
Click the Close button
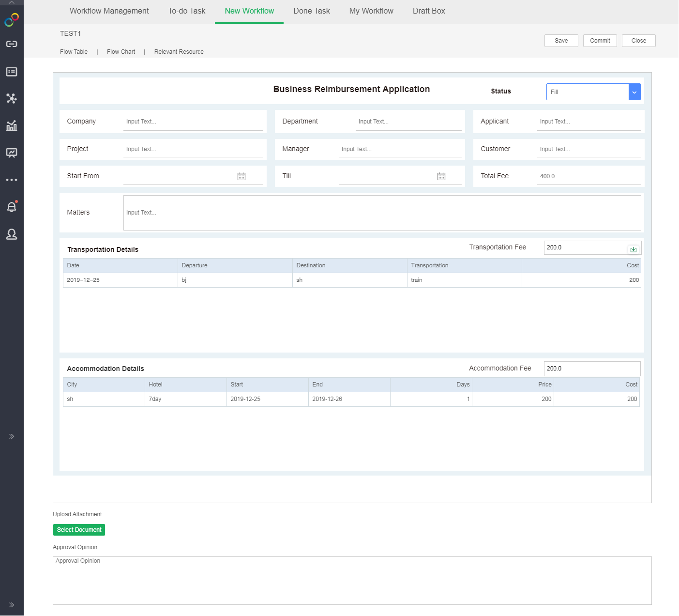pos(639,41)
